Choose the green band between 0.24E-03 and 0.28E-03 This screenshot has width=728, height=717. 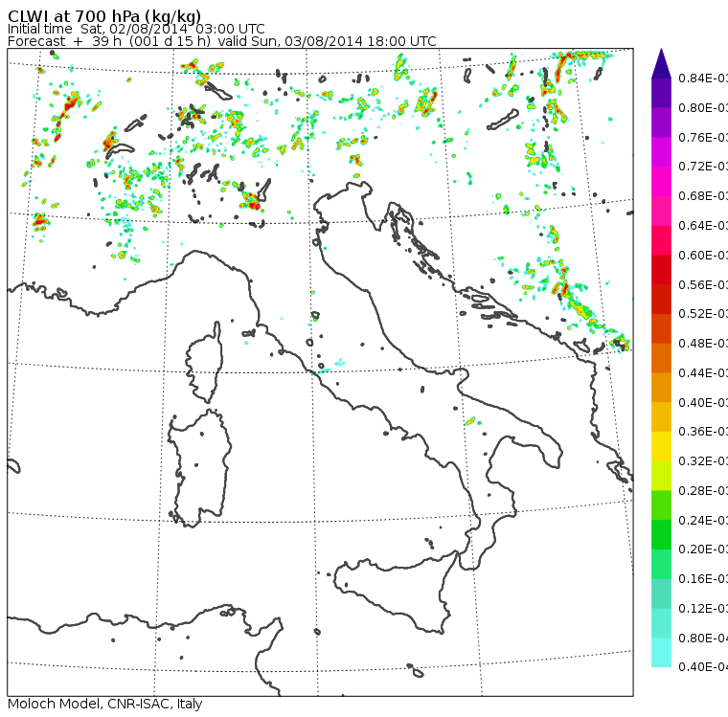click(661, 505)
